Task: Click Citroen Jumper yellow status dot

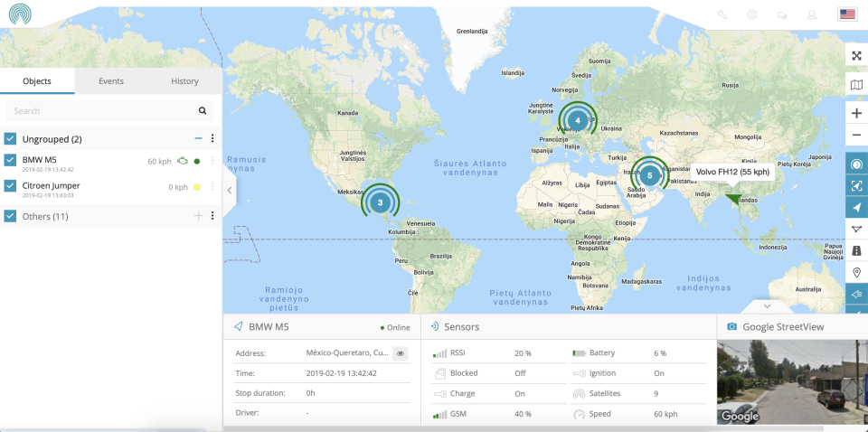Action: tap(196, 187)
